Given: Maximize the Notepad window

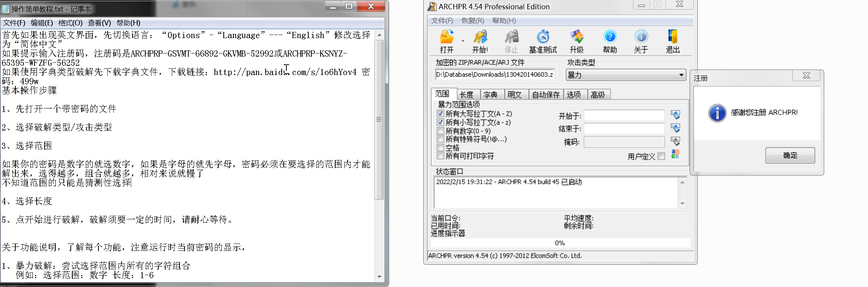Looking at the screenshot, I should coord(349,6).
